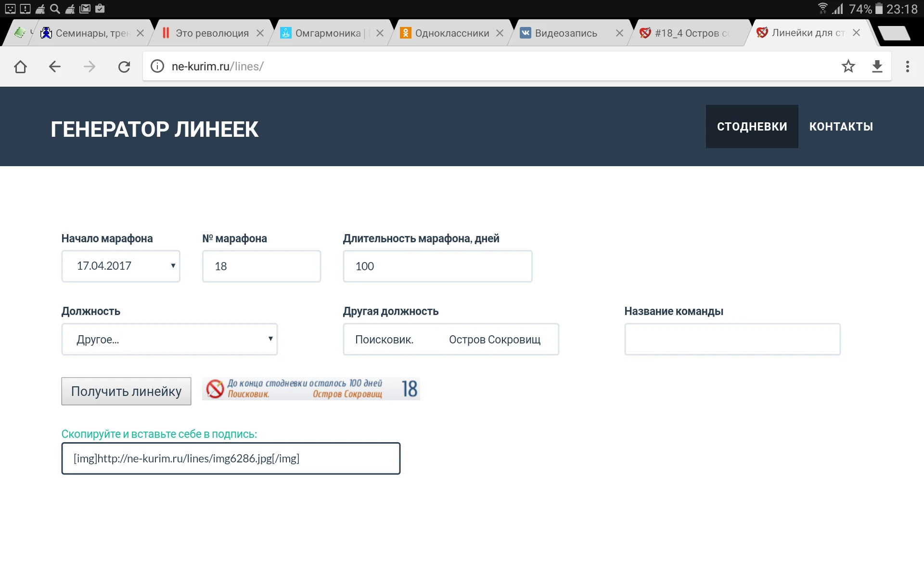The height and width of the screenshot is (578, 924).
Task: Open the 'Должность' dropdown showing 'Другое...'
Action: (169, 339)
